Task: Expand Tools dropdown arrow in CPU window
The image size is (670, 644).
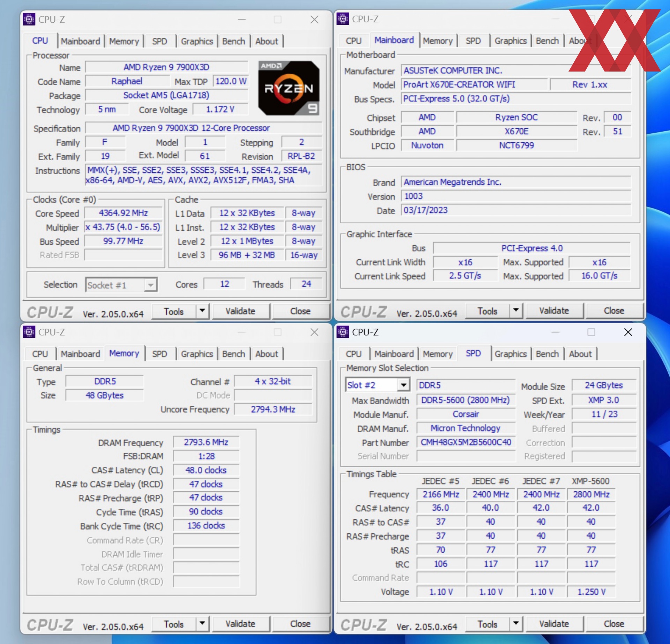Action: coord(202,311)
